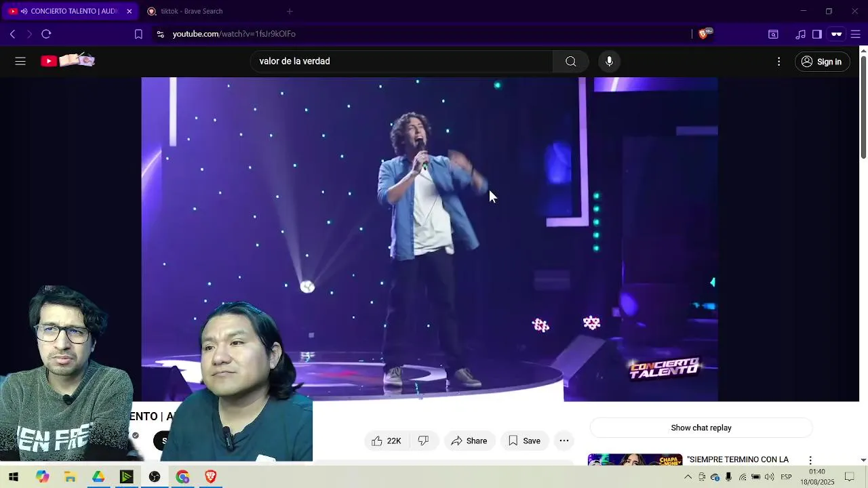Open Google Chrome from the taskbar
The image size is (868, 488).
(x=182, y=477)
